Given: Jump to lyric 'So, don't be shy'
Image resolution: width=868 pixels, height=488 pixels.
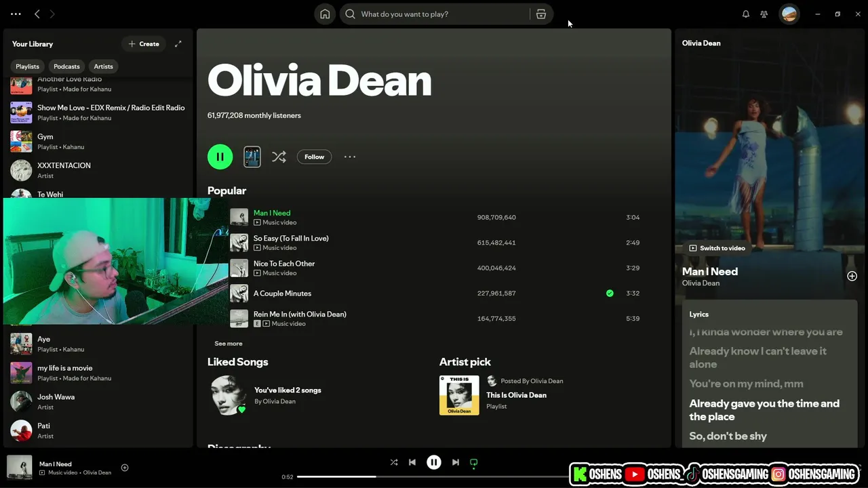Looking at the screenshot, I should (728, 436).
